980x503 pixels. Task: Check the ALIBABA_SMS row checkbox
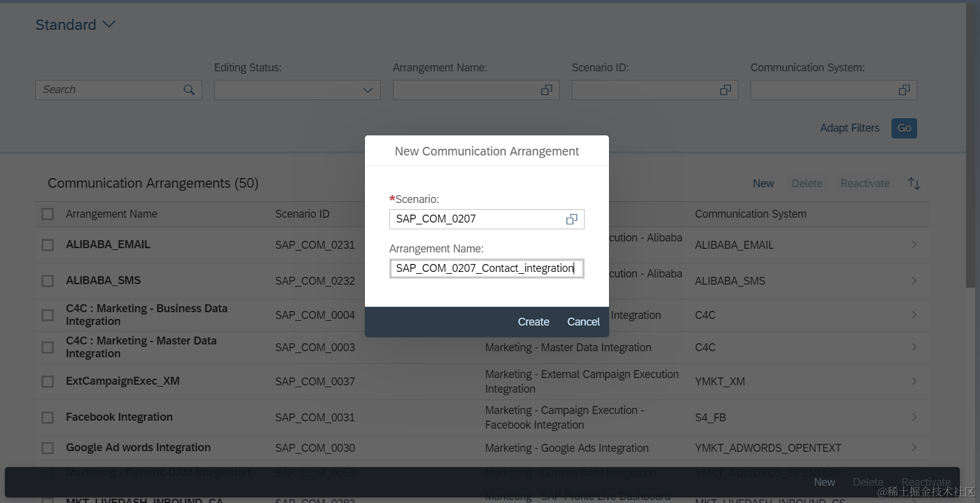click(x=48, y=281)
